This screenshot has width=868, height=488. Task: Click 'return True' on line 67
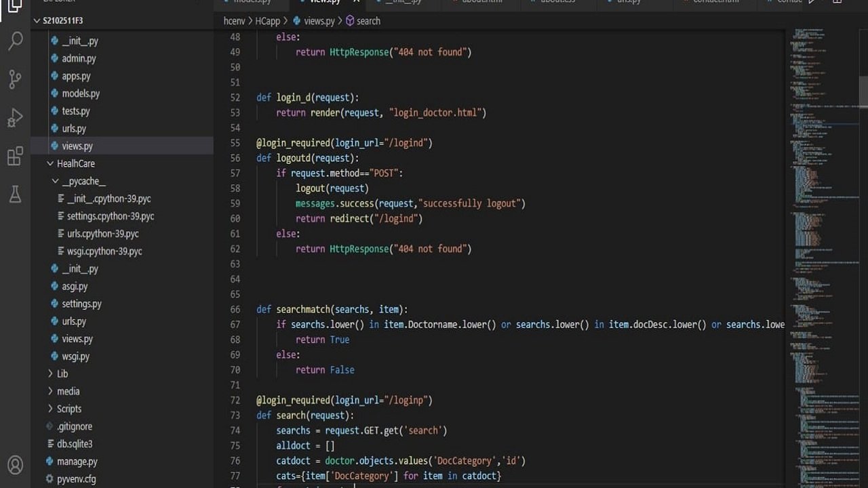tap(323, 340)
